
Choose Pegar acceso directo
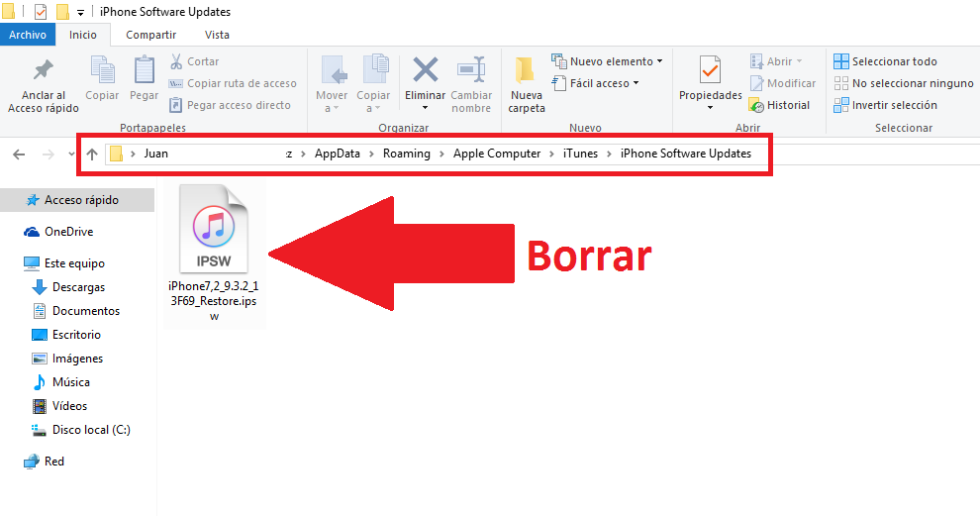pos(230,105)
